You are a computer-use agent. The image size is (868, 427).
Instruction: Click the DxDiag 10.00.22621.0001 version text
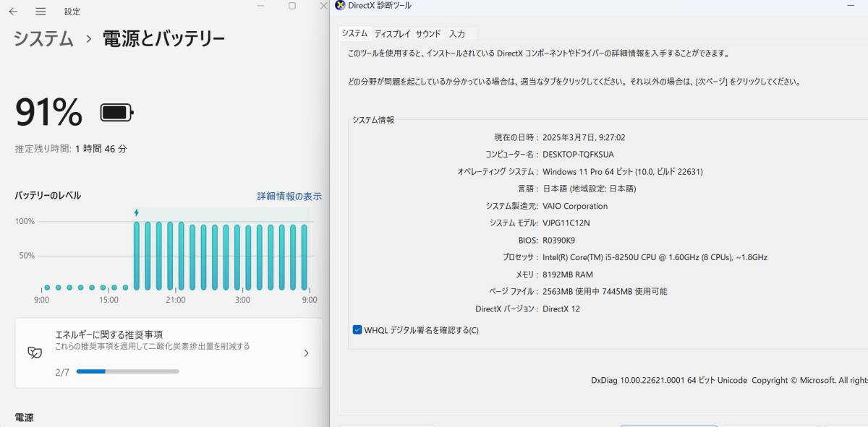(x=669, y=380)
